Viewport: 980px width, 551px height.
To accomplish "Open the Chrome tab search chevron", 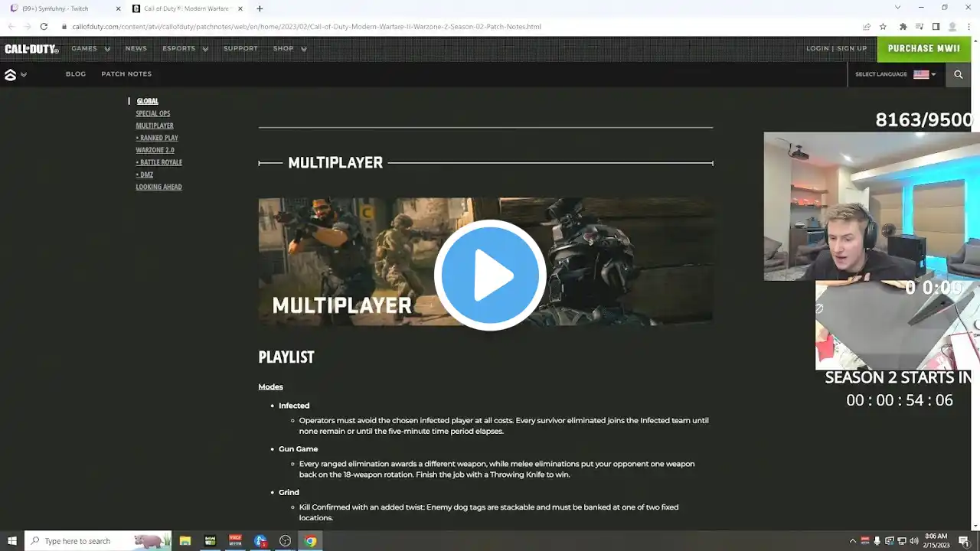I will tap(898, 8).
